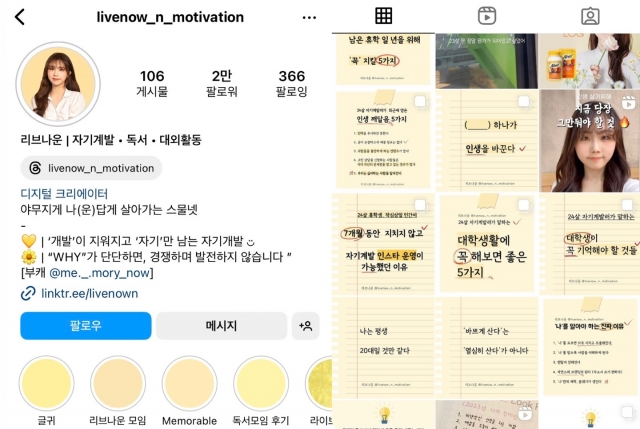
Task: Switch to the Reels tab
Action: [x=487, y=16]
